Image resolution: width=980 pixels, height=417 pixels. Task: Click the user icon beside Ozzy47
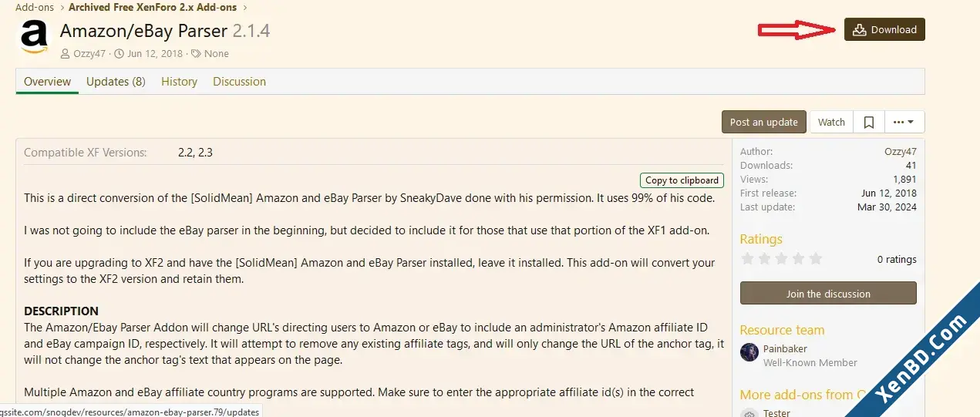point(66,54)
